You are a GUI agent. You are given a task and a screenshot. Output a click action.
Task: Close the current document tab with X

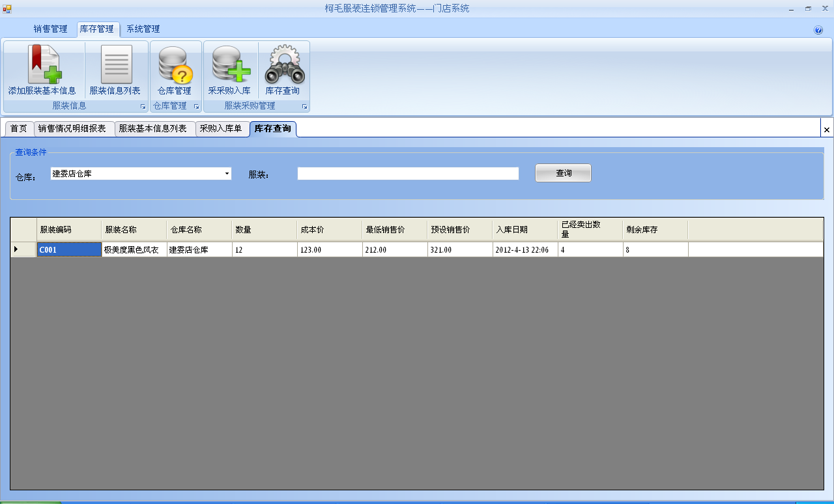[x=827, y=130]
